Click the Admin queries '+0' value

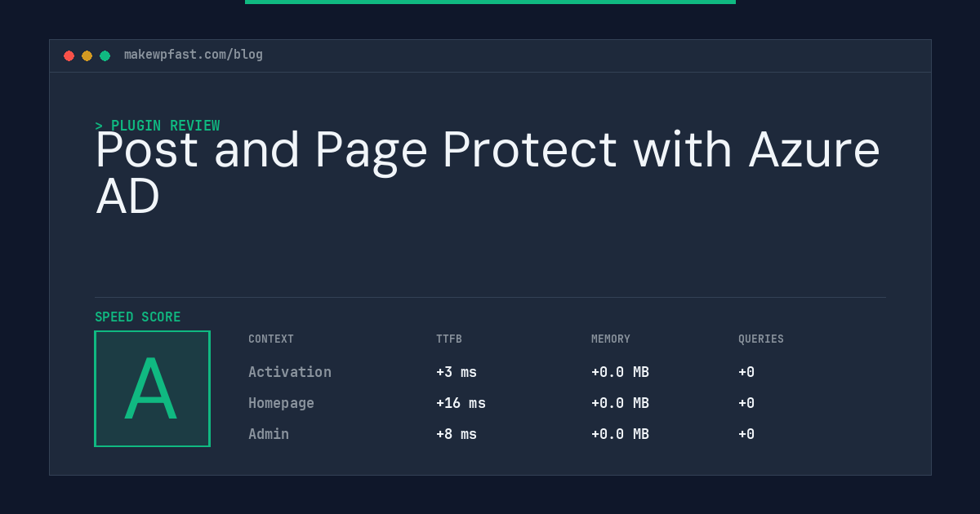pyautogui.click(x=746, y=434)
